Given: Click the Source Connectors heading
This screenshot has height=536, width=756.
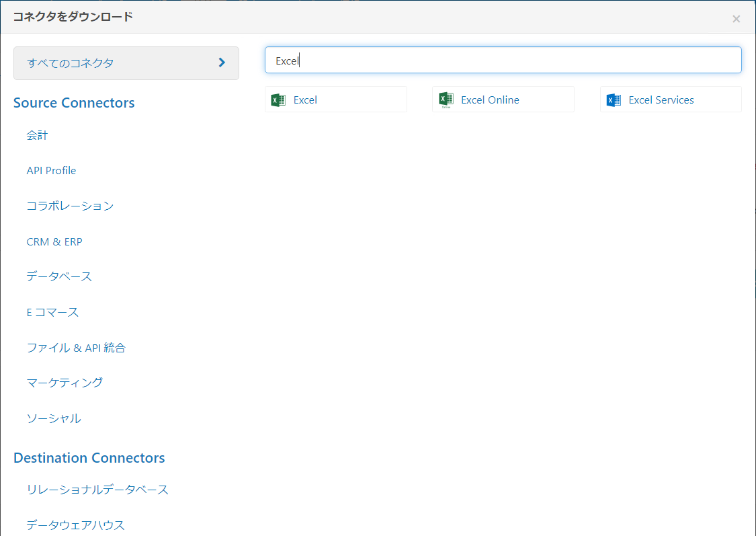Looking at the screenshot, I should (x=74, y=103).
